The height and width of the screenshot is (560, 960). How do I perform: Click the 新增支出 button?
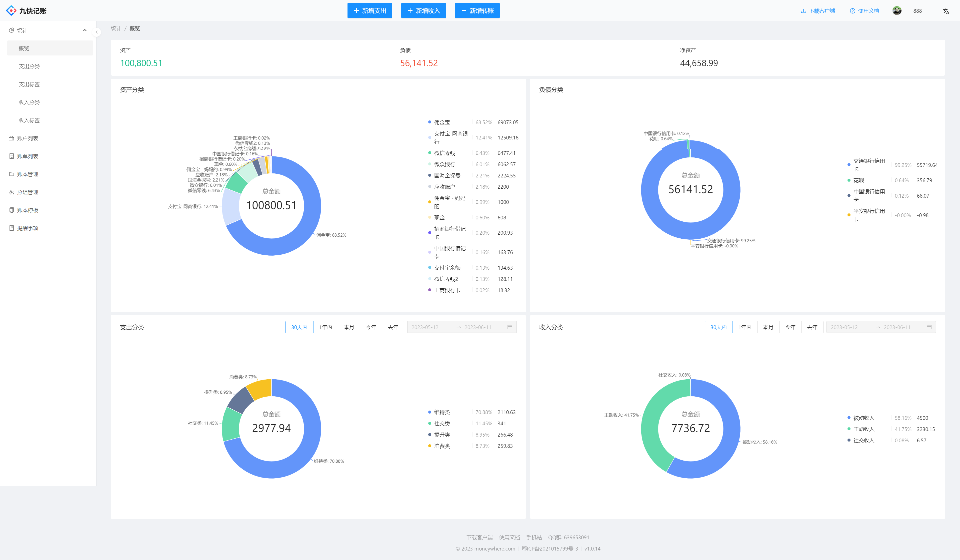click(x=369, y=11)
